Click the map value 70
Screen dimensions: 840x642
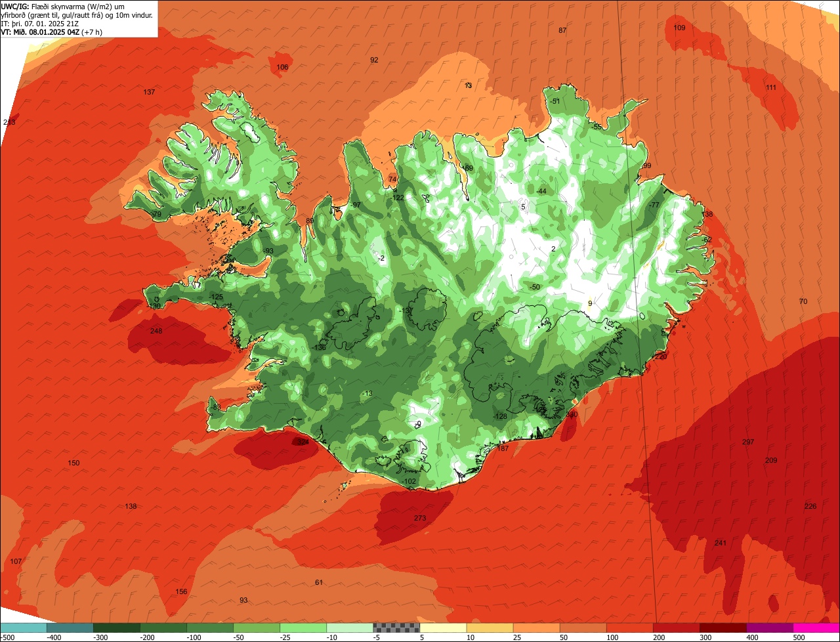803,301
